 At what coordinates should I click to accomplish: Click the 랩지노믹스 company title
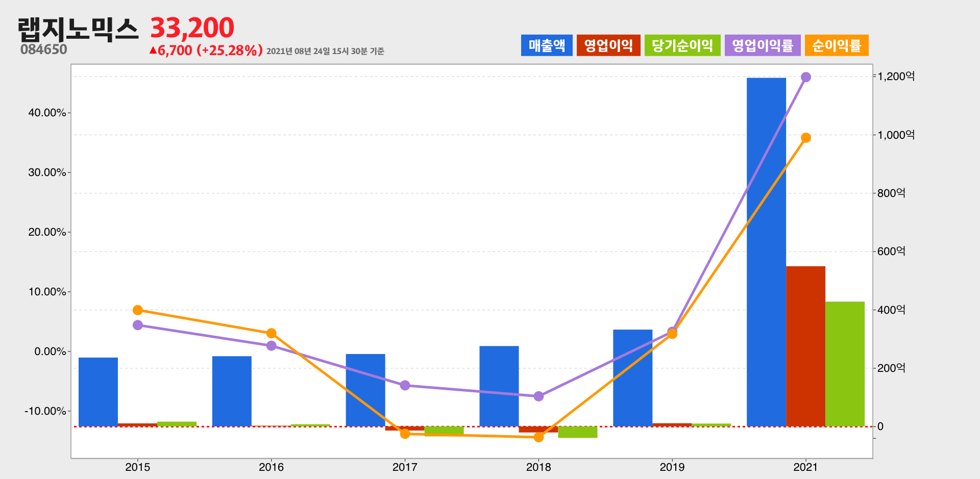tap(78, 29)
